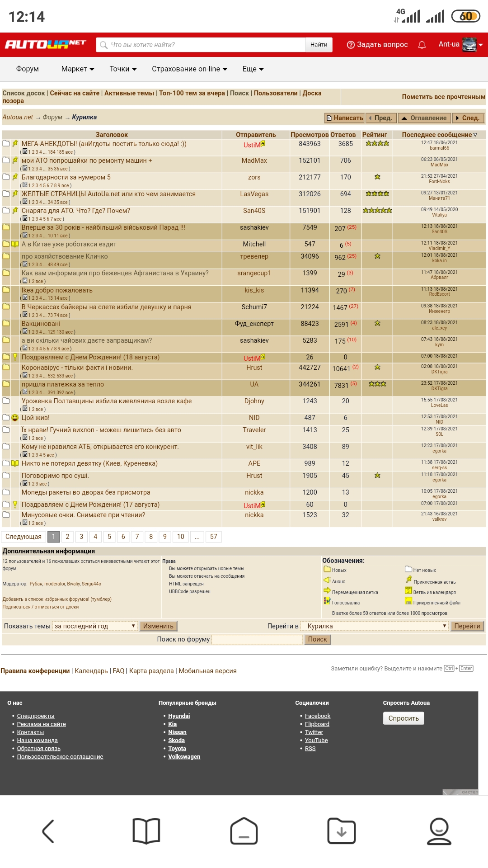Click the Найти search button
Viewport: 488px width, 868px height.
click(x=319, y=45)
